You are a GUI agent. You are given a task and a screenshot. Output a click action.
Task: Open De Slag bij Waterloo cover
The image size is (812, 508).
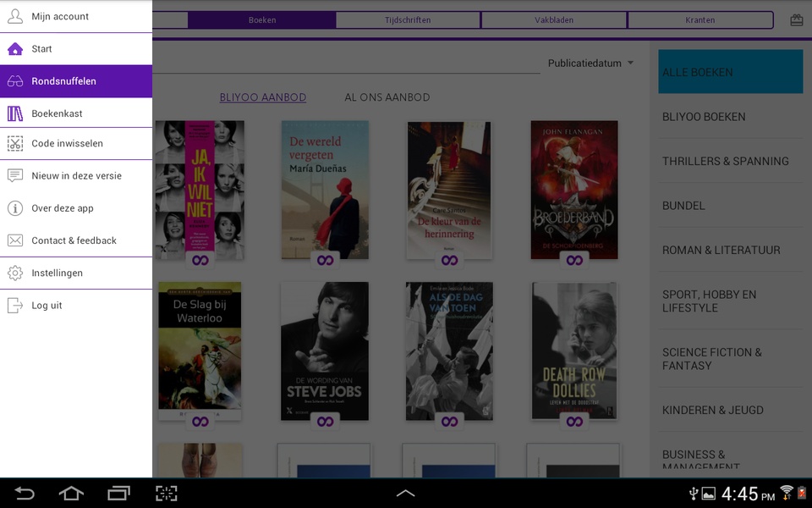point(200,351)
